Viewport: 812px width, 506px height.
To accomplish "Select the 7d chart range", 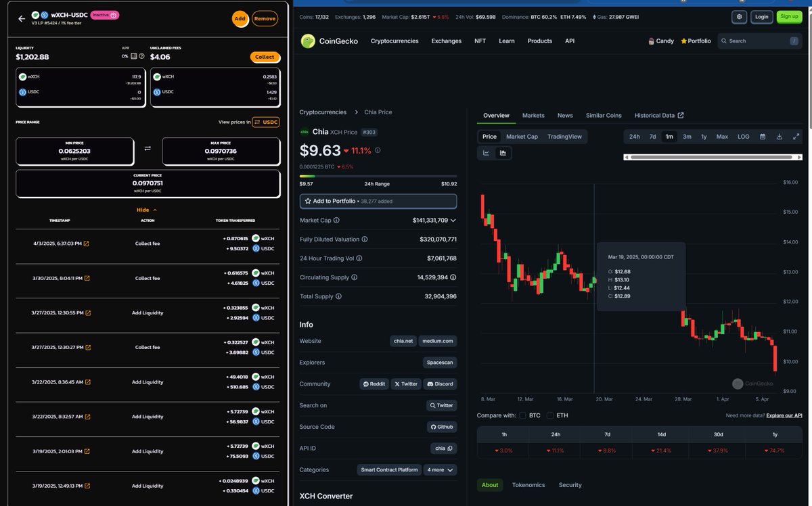I will 652,136.
